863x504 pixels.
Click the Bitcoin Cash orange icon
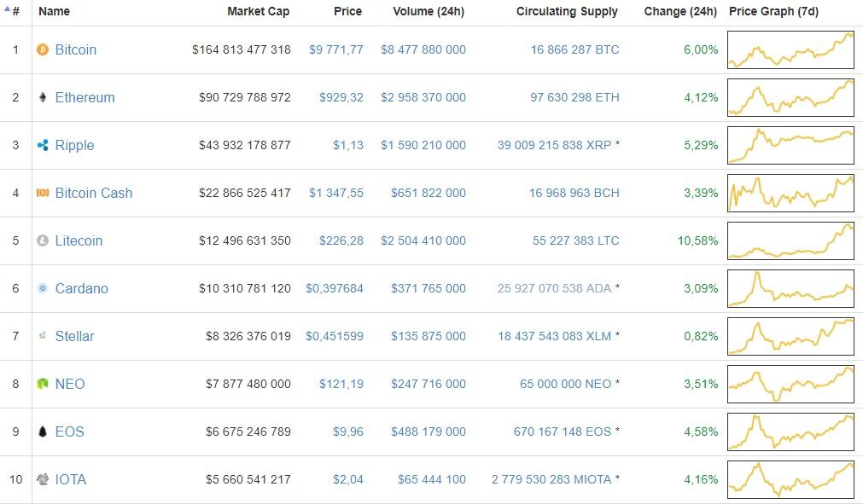(x=43, y=193)
